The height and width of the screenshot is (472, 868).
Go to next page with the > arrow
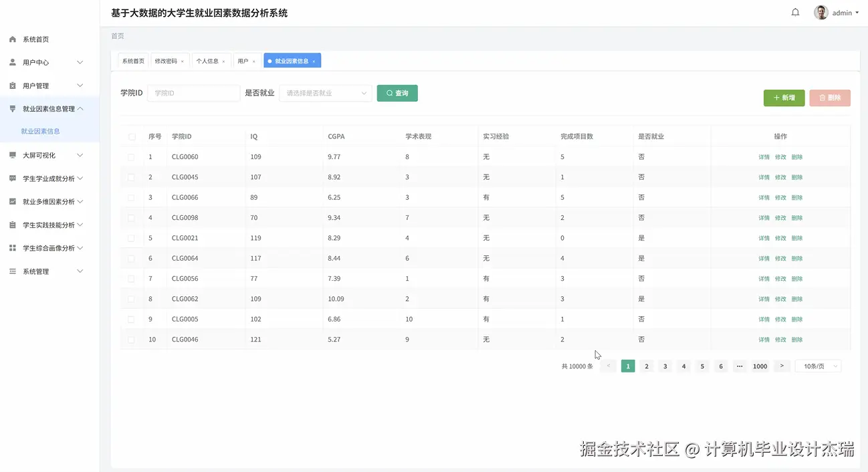[x=782, y=366]
